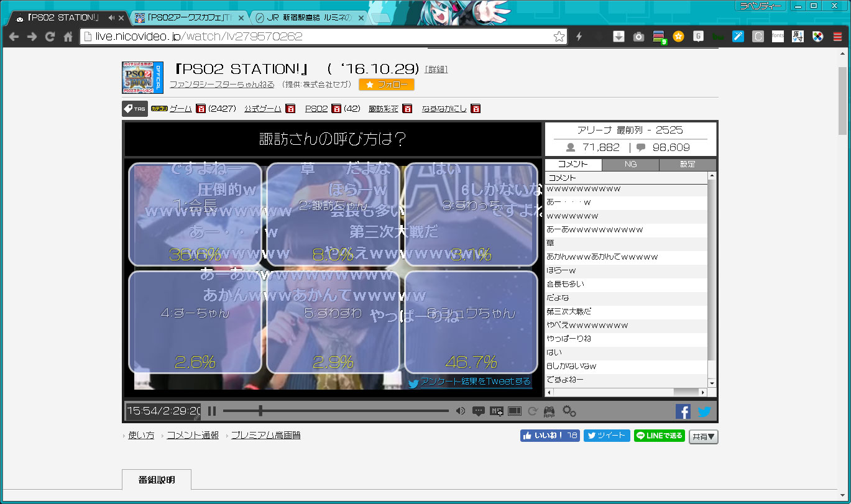Click the コメント column header
The height and width of the screenshot is (504, 851).
pyautogui.click(x=626, y=178)
